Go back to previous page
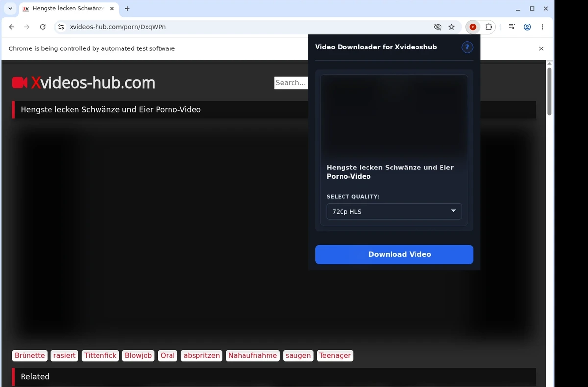Screen dimensions: 588x387 tap(12, 27)
